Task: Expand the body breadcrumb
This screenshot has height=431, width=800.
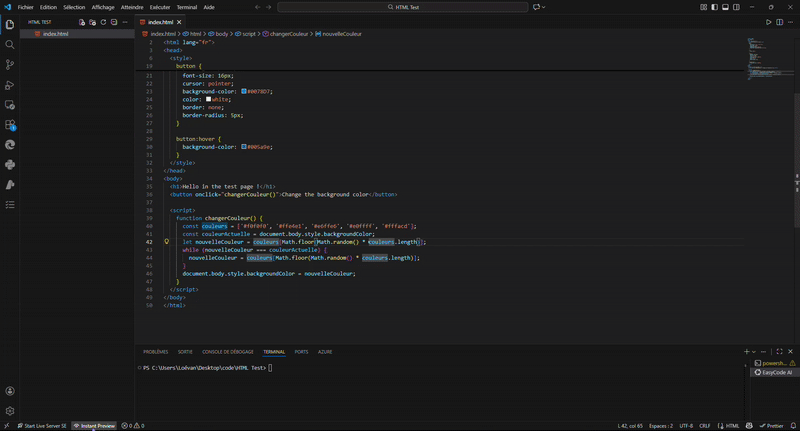Action: (x=218, y=34)
